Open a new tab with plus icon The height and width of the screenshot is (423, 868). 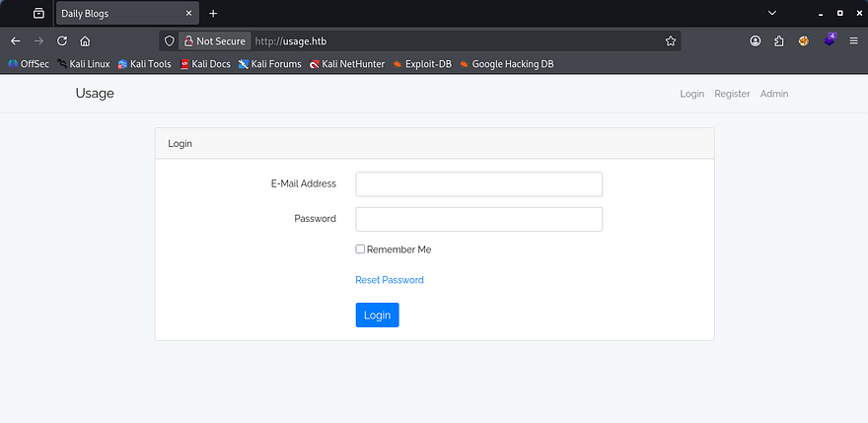pos(213,14)
